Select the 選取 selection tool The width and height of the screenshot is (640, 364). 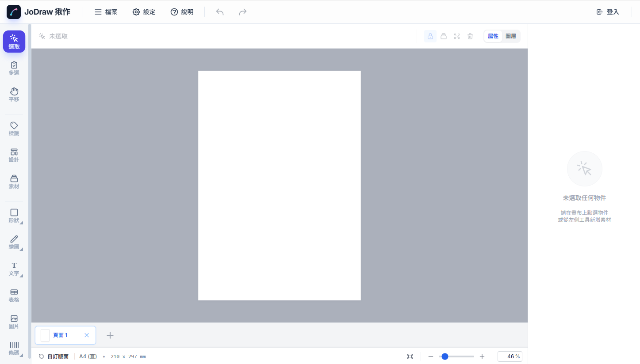tap(14, 41)
